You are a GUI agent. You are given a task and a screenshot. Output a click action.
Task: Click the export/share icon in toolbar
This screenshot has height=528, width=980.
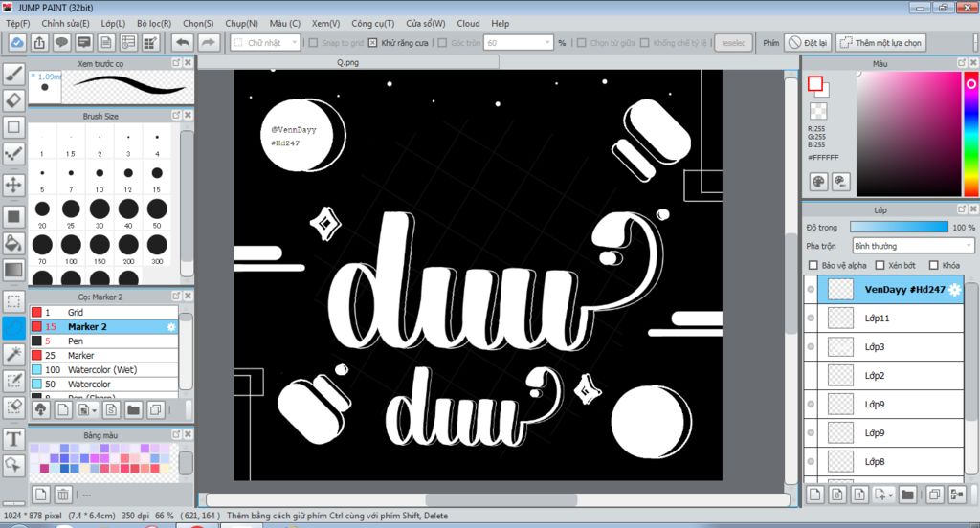[x=38, y=42]
